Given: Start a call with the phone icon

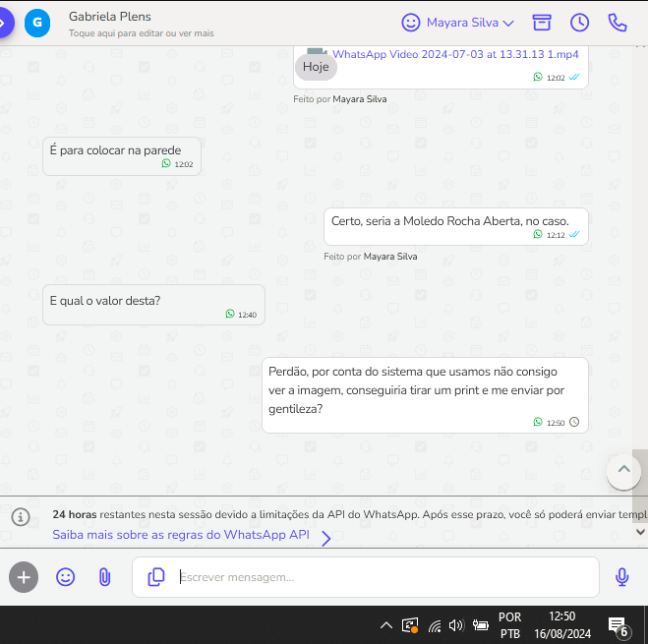Looking at the screenshot, I should (x=618, y=23).
